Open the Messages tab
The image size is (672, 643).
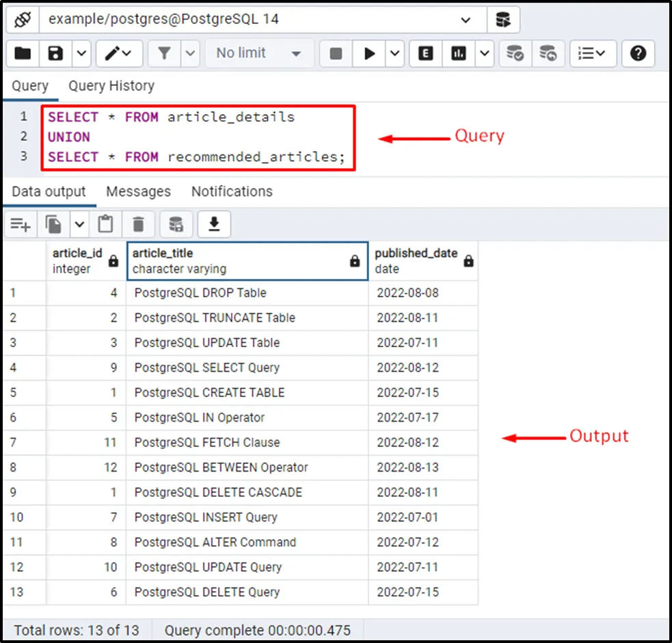[x=138, y=191]
